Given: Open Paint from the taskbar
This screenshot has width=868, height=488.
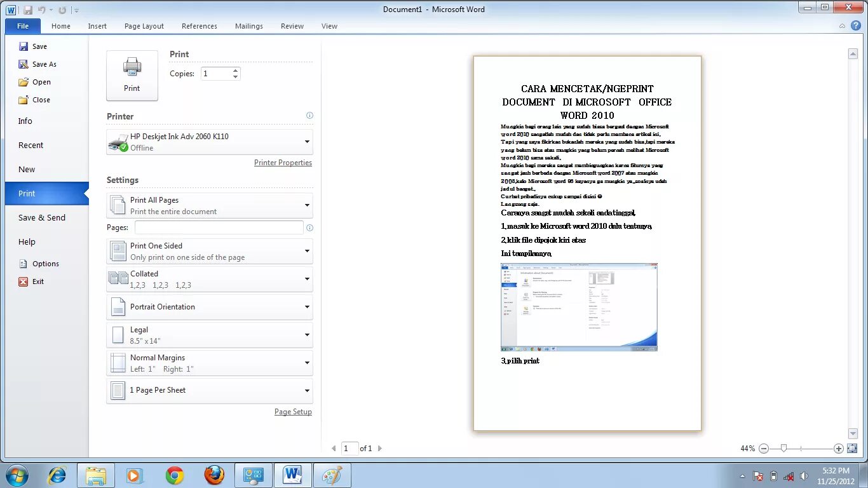Looking at the screenshot, I should (332, 475).
